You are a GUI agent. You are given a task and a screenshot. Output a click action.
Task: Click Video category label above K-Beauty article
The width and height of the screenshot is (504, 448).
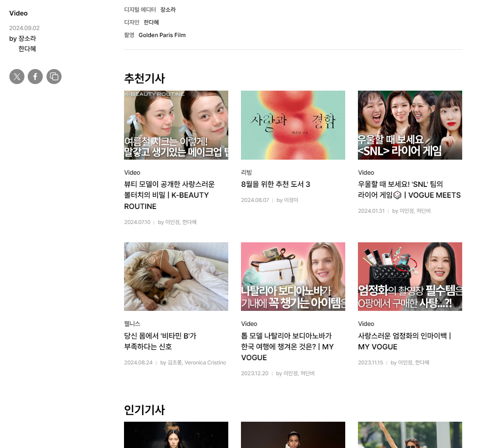pyautogui.click(x=132, y=173)
